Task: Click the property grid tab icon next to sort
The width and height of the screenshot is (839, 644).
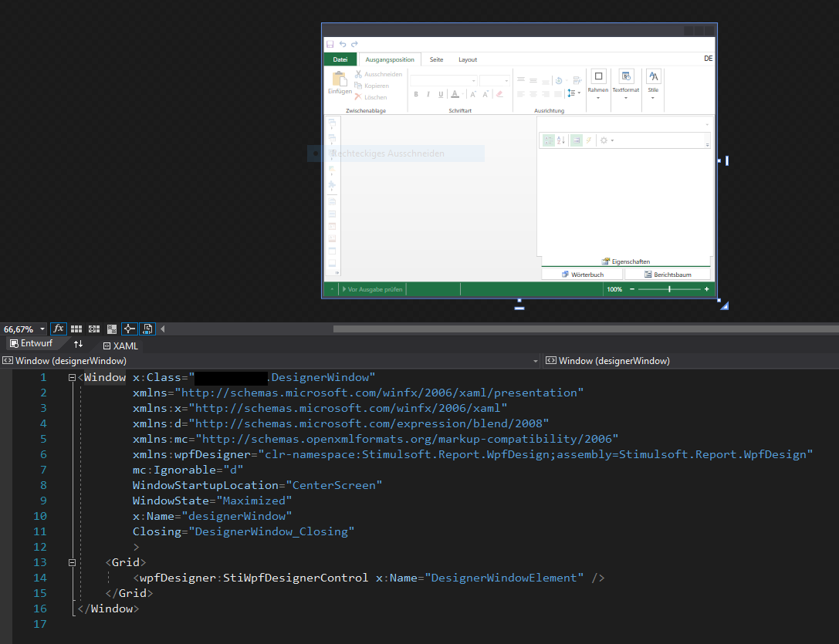Action: [577, 140]
